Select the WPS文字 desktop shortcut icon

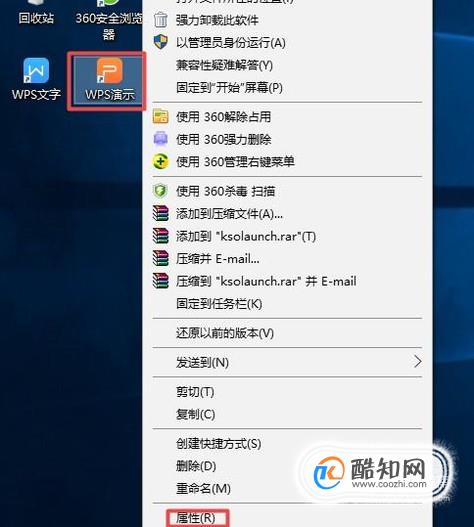tap(36, 79)
